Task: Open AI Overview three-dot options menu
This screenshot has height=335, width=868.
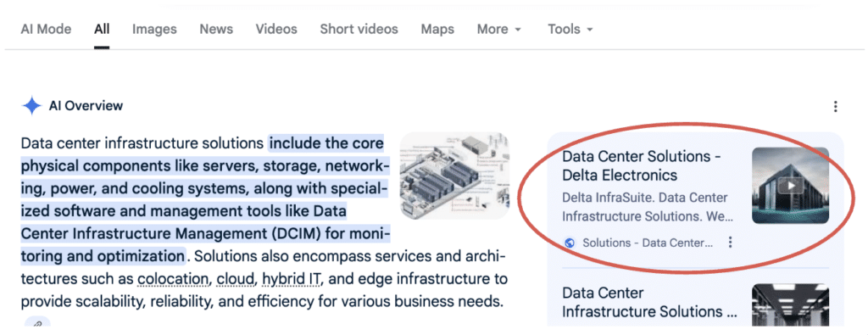Action: [835, 106]
